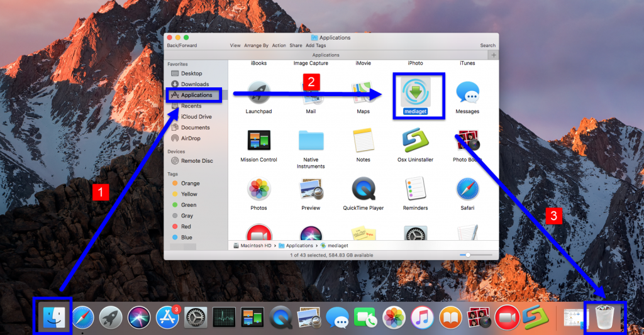Image resolution: width=644 pixels, height=335 pixels.
Task: Click the View toolbar option
Action: [235, 45]
